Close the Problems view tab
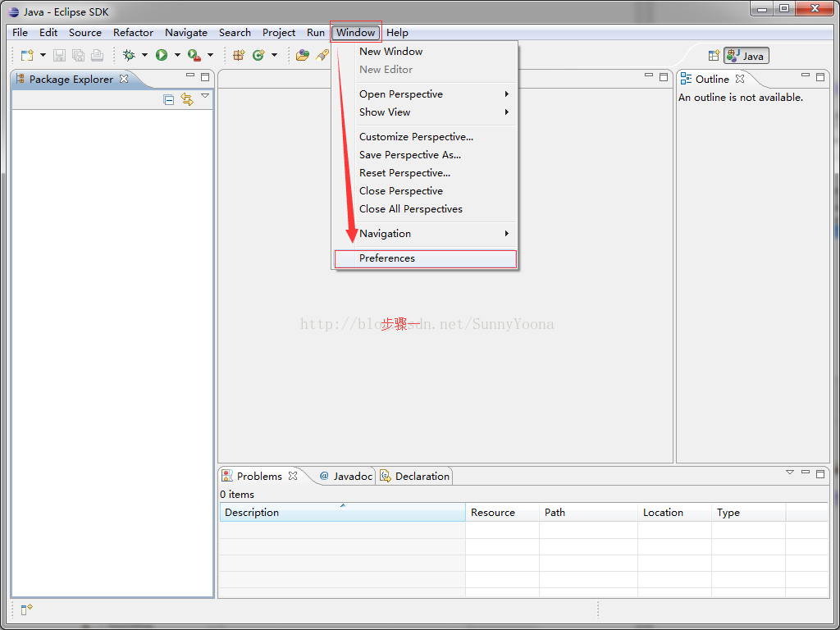840x630 pixels. point(293,476)
